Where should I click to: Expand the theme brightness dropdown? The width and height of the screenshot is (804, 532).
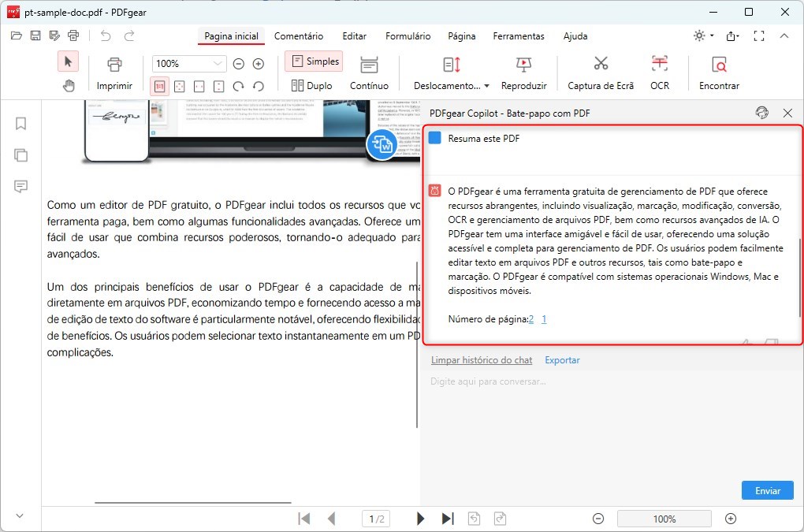712,36
